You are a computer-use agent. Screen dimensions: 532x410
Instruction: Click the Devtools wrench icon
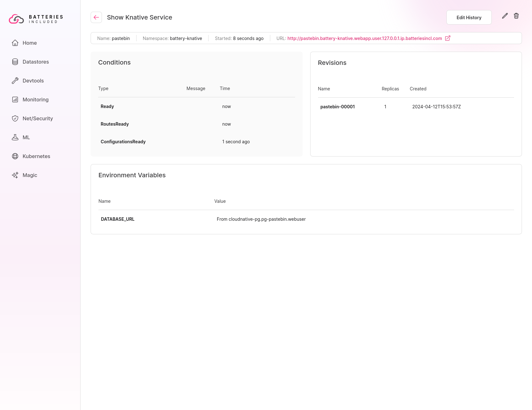15,81
